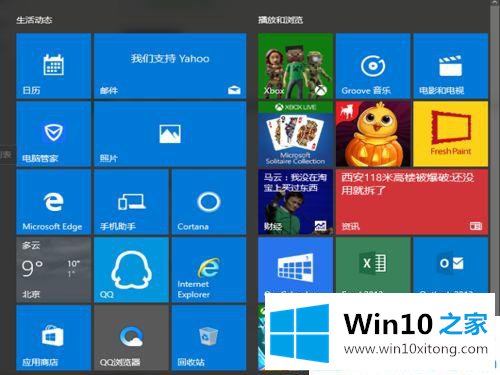This screenshot has width=500, height=375.
Task: Open 资讯 news headline tile
Action: [412, 202]
